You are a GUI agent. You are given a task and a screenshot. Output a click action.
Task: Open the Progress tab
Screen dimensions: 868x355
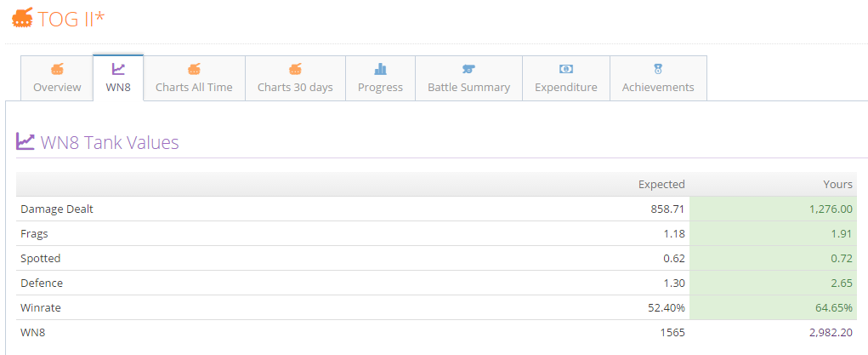click(x=380, y=78)
